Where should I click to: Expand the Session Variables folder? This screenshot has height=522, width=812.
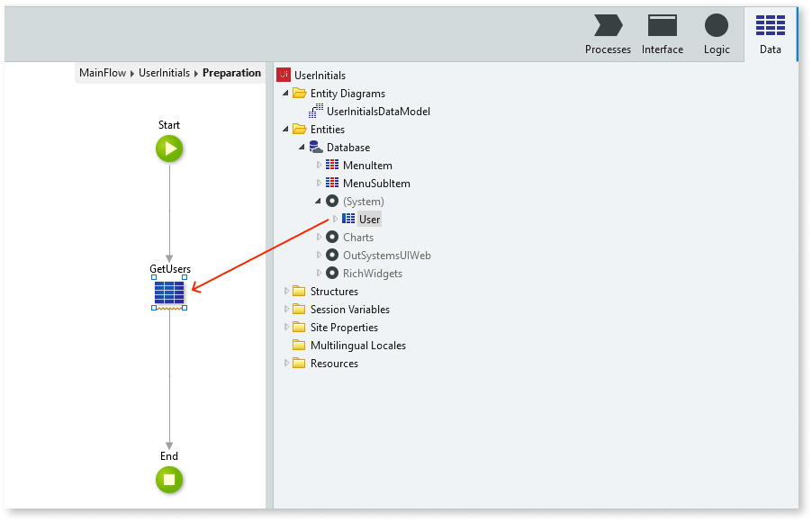point(286,310)
